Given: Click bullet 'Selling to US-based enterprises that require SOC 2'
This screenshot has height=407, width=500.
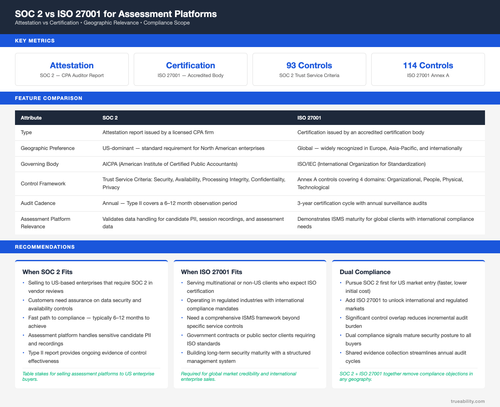Looking at the screenshot, I should point(90,287).
